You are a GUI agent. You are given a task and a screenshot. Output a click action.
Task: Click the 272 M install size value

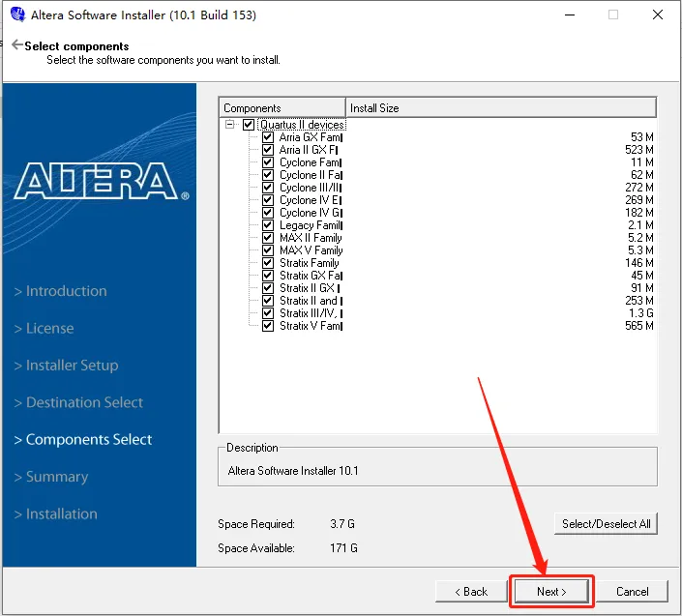pos(638,188)
